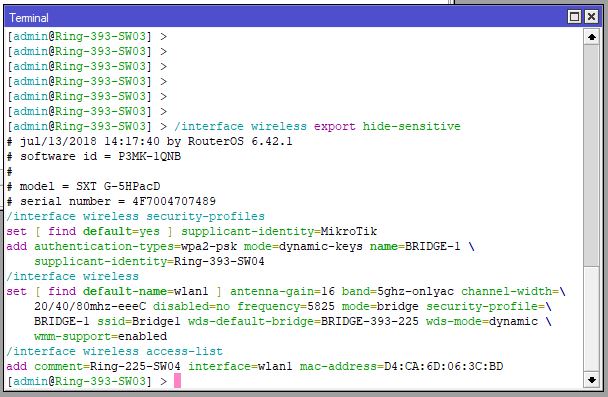Image resolution: width=608 pixels, height=397 pixels.
Task: Click the interface=wlan1 parameter
Action: [x=240, y=366]
